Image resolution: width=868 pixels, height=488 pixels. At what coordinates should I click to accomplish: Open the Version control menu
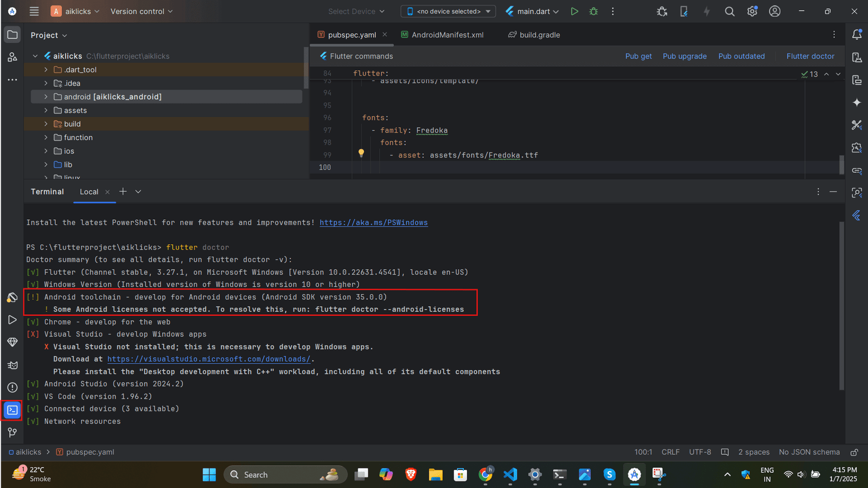pos(141,11)
